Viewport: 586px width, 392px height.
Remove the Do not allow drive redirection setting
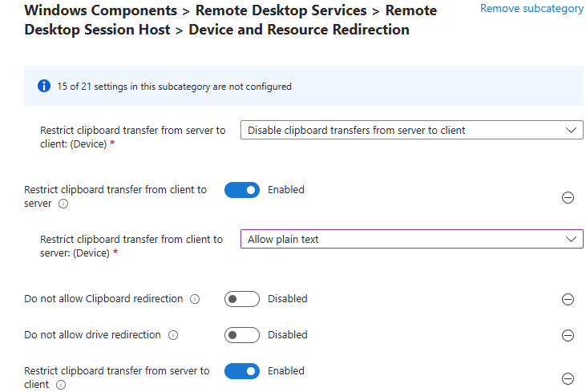[568, 335]
